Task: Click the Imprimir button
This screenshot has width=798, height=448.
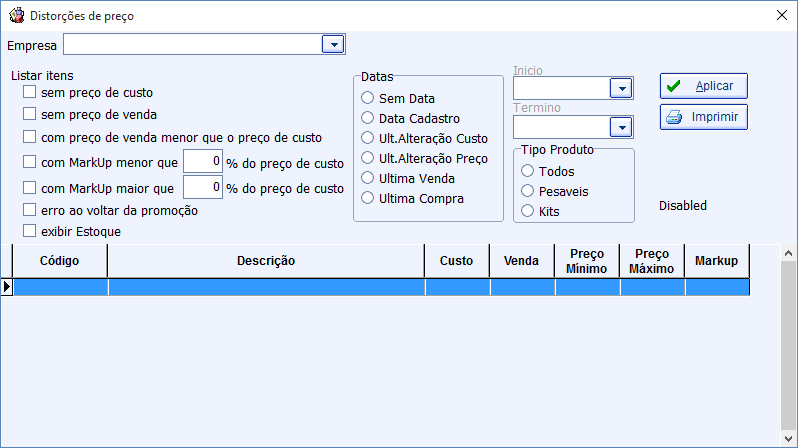Action: [x=704, y=117]
